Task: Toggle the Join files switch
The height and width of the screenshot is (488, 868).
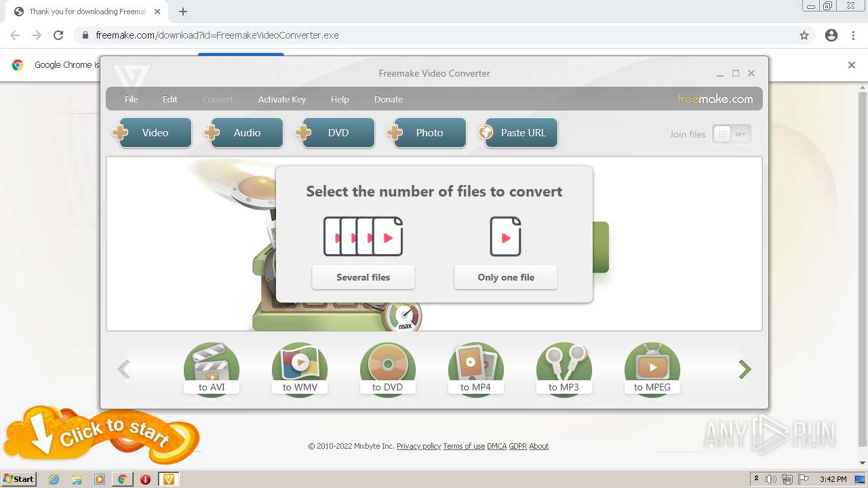Action: [732, 134]
